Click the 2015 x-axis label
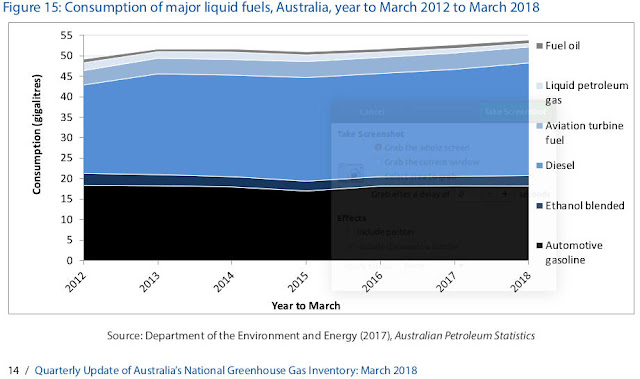The width and height of the screenshot is (640, 379). click(x=298, y=281)
